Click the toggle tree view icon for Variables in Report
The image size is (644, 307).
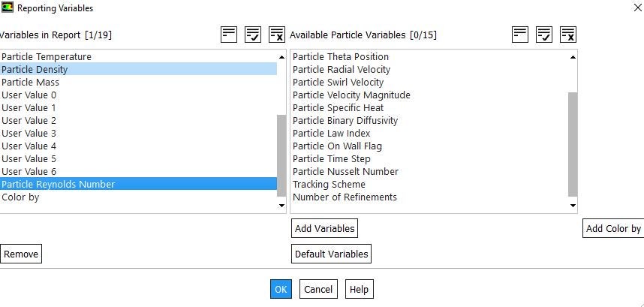pyautogui.click(x=229, y=35)
